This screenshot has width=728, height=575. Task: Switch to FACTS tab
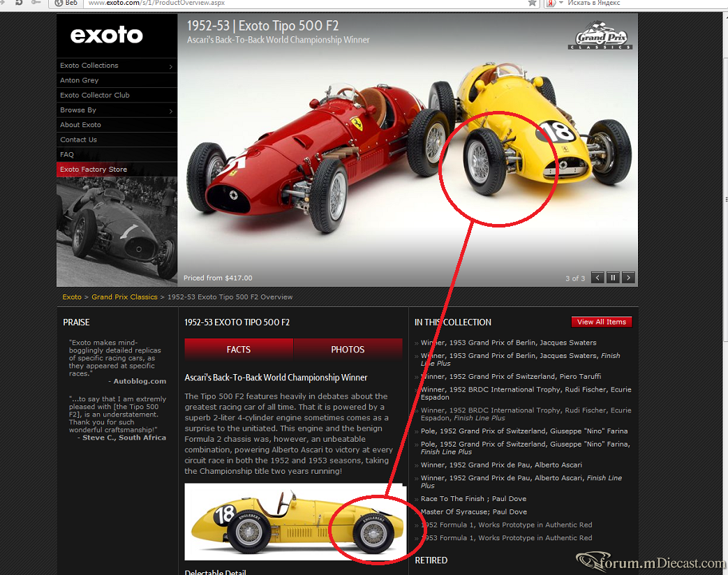[239, 350]
